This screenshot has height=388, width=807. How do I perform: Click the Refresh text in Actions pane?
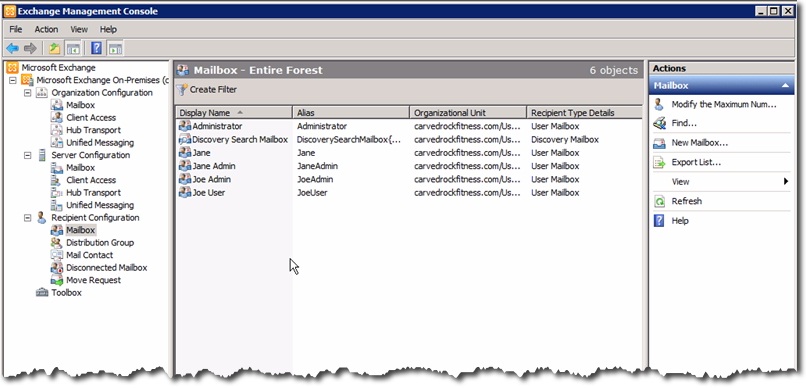click(x=686, y=201)
